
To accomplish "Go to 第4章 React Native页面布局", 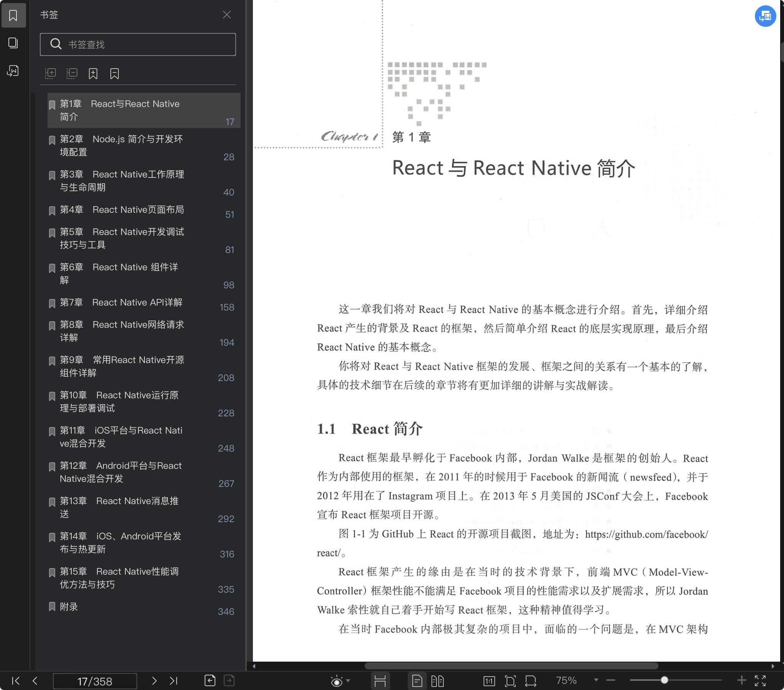I will (144, 210).
